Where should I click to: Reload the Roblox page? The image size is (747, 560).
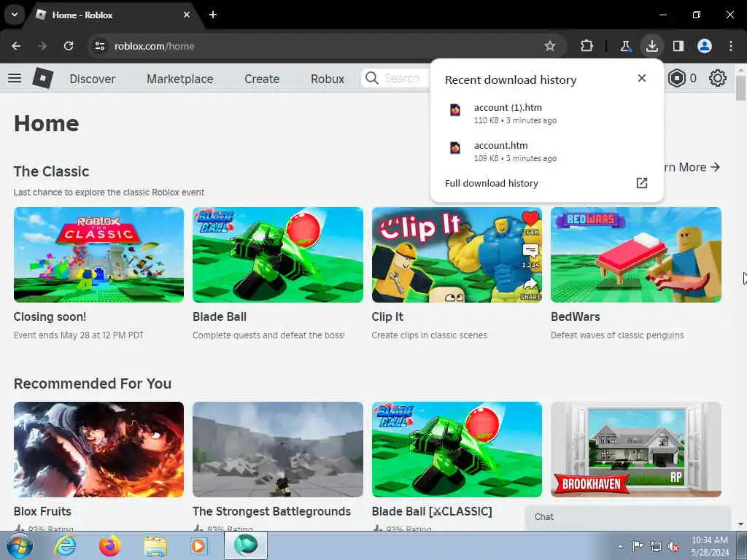[x=69, y=46]
